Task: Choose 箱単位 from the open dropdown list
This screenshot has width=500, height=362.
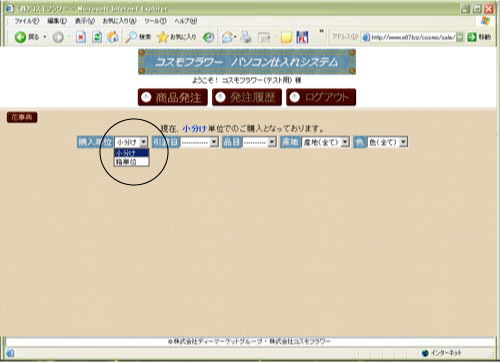Action: coord(132,162)
